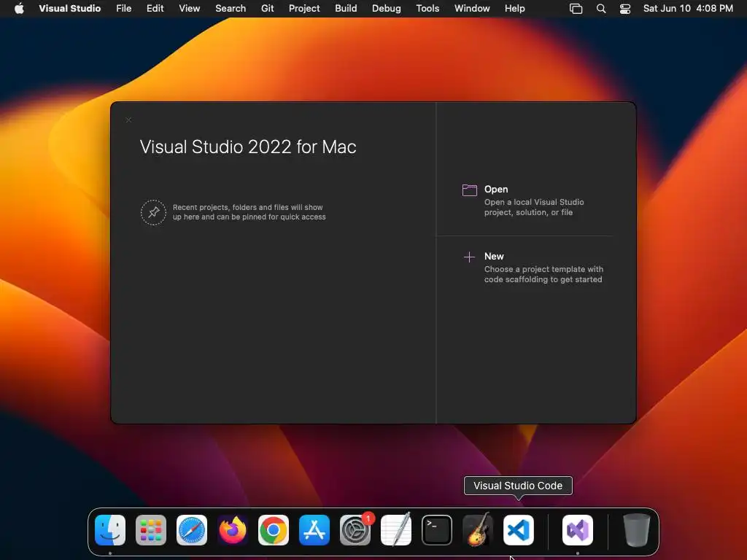This screenshot has width=747, height=560.
Task: Open the Trash from the Dock
Action: (x=637, y=530)
